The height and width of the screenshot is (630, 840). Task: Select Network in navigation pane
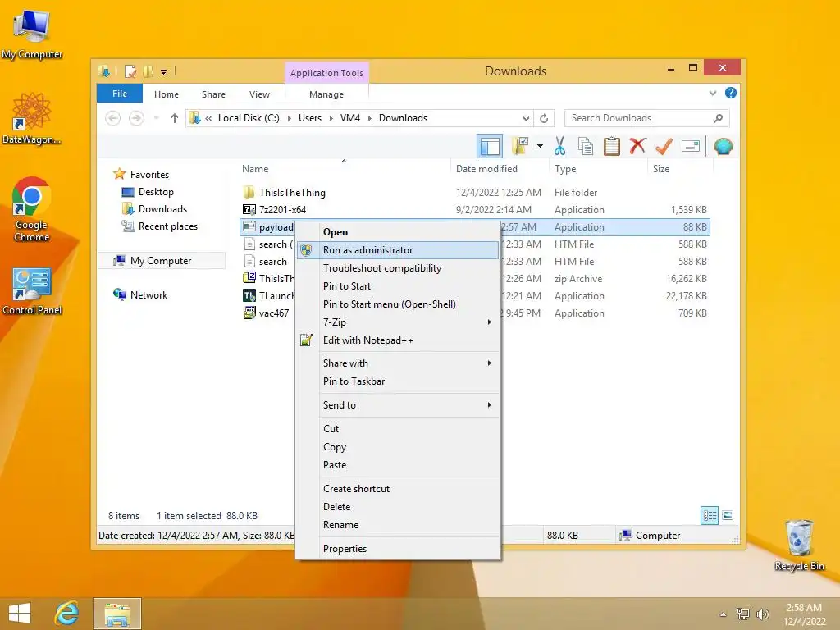point(148,295)
